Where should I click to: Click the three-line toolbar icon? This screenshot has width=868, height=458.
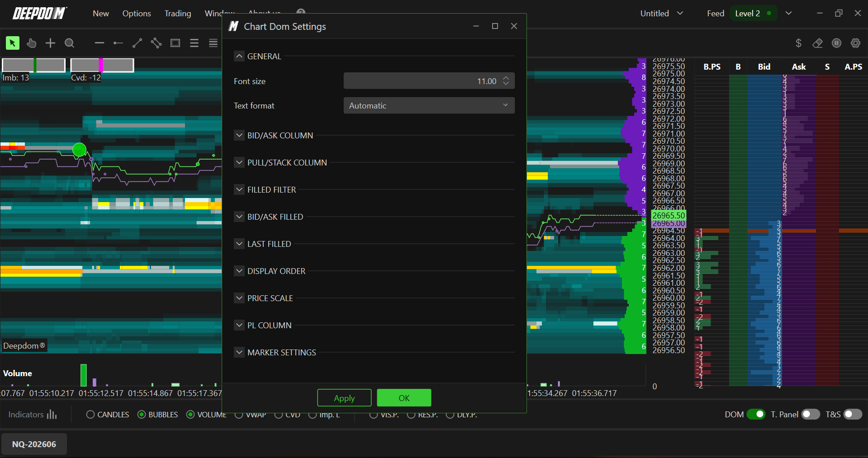click(194, 43)
